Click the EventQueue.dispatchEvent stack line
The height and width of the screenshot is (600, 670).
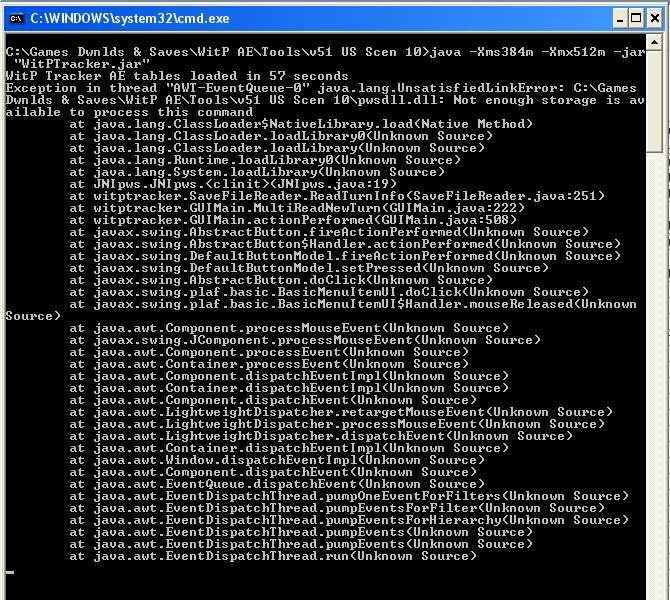(x=277, y=484)
